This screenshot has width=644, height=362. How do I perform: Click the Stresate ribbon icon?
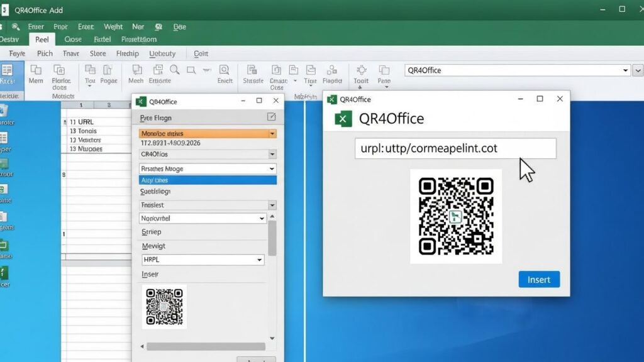click(x=252, y=71)
